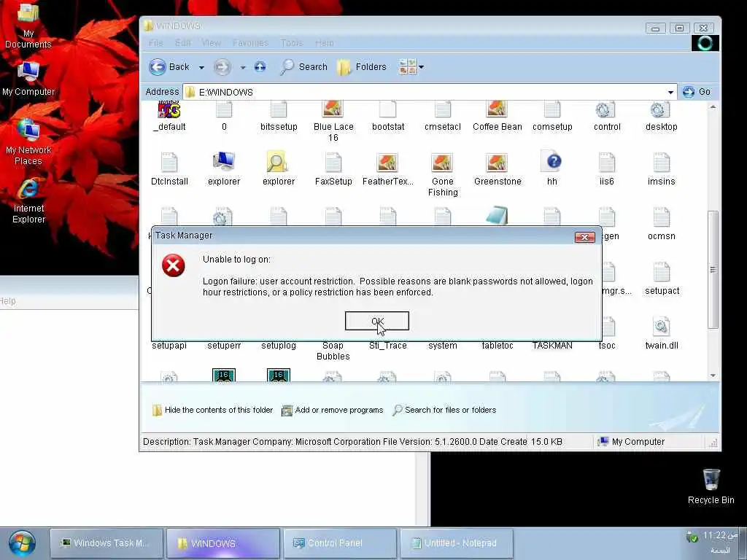Viewport: 747px width, 560px height.
Task: Select the imsins file
Action: (661, 169)
